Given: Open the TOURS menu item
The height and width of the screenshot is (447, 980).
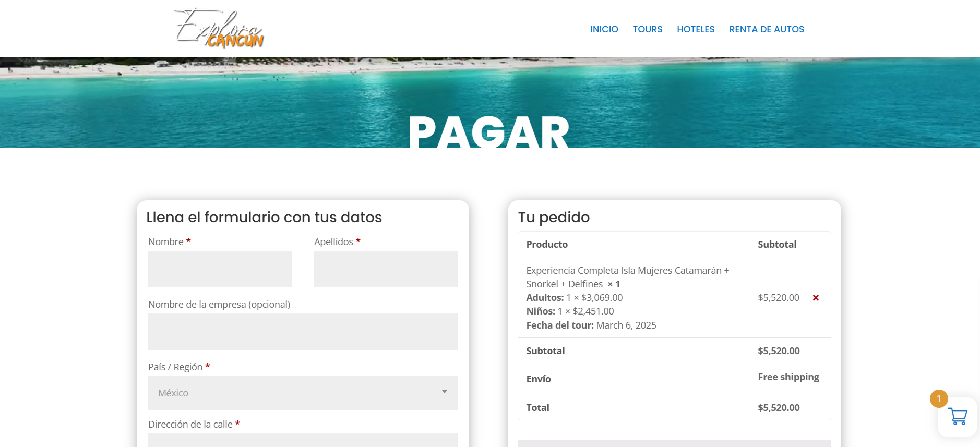Looking at the screenshot, I should [x=648, y=29].
